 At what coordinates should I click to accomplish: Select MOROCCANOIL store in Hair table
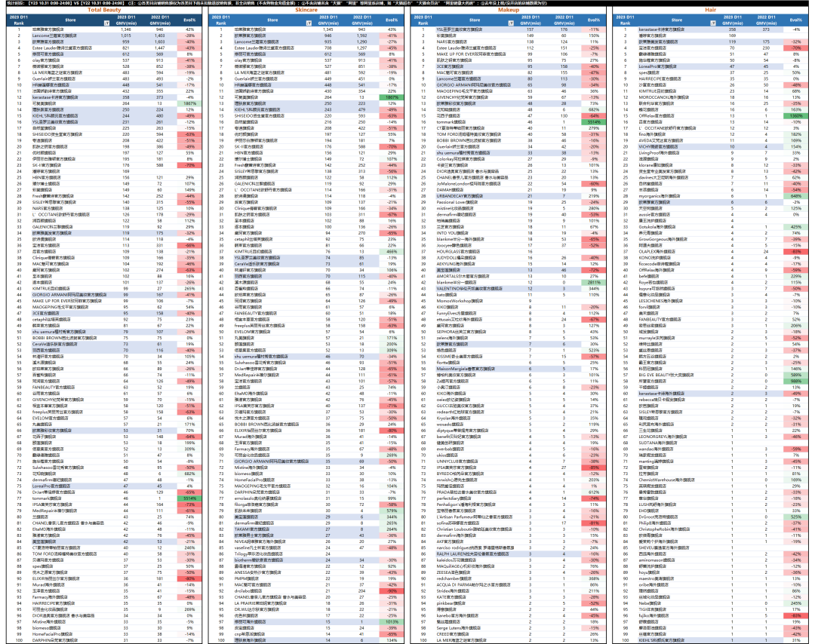click(664, 97)
